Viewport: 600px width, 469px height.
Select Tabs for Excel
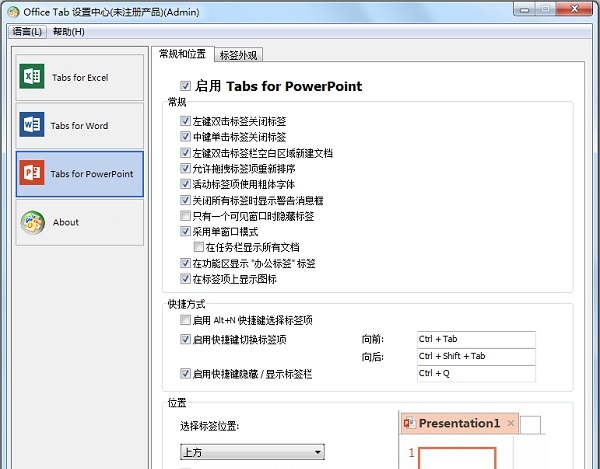tap(80, 77)
